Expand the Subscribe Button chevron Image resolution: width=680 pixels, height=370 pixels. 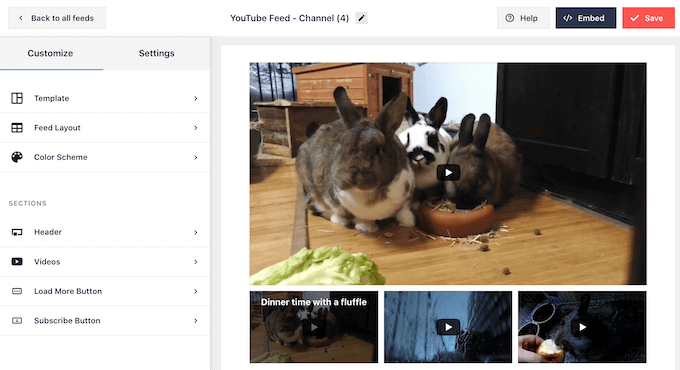[196, 321]
